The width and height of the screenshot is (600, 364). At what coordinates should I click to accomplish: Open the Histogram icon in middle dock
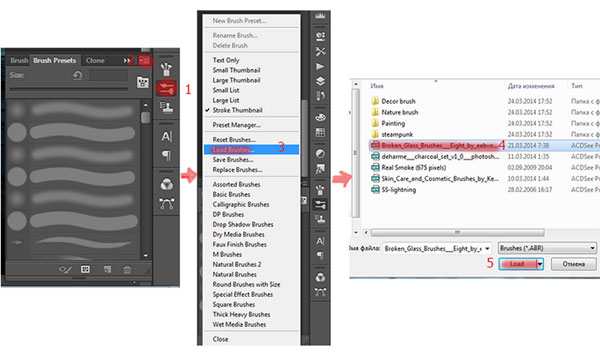point(320,16)
